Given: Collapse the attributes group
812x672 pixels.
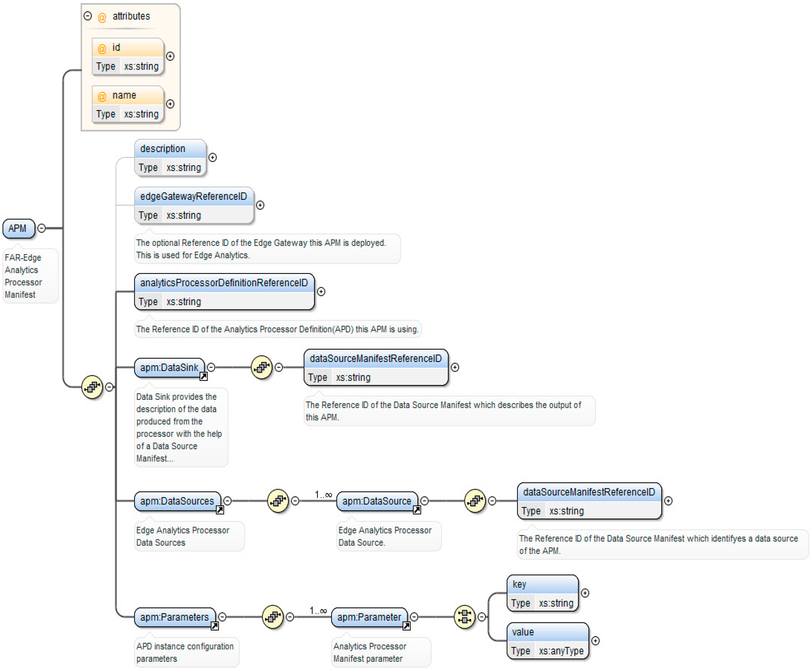Looking at the screenshot, I should click(x=88, y=16).
